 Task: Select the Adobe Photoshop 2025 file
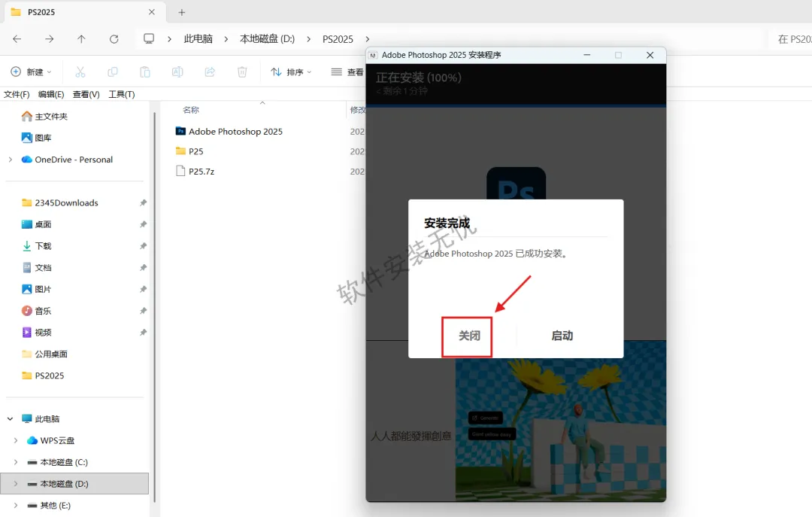click(235, 131)
